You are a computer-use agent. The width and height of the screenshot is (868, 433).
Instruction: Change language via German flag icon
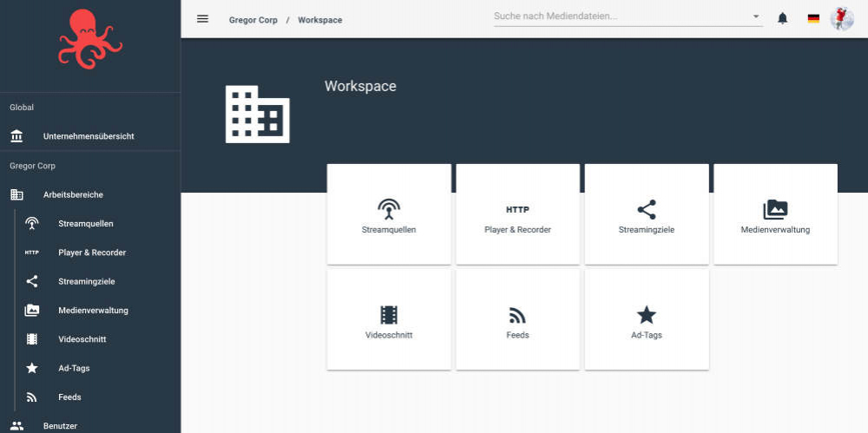pos(813,19)
